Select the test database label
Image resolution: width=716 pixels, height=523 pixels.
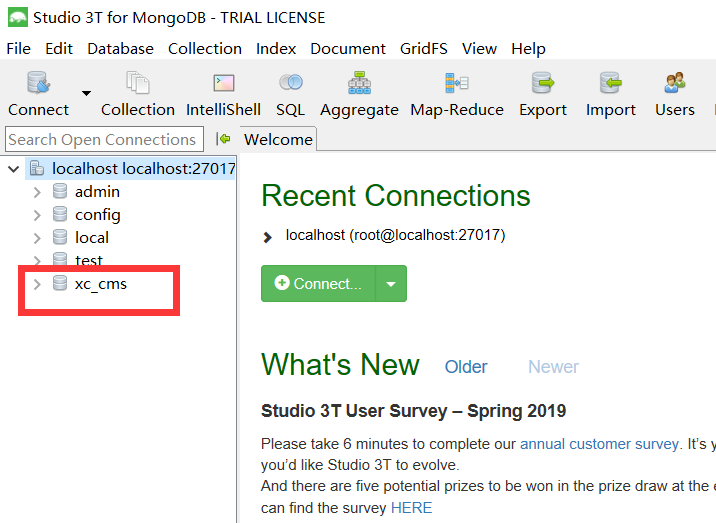pyautogui.click(x=89, y=259)
